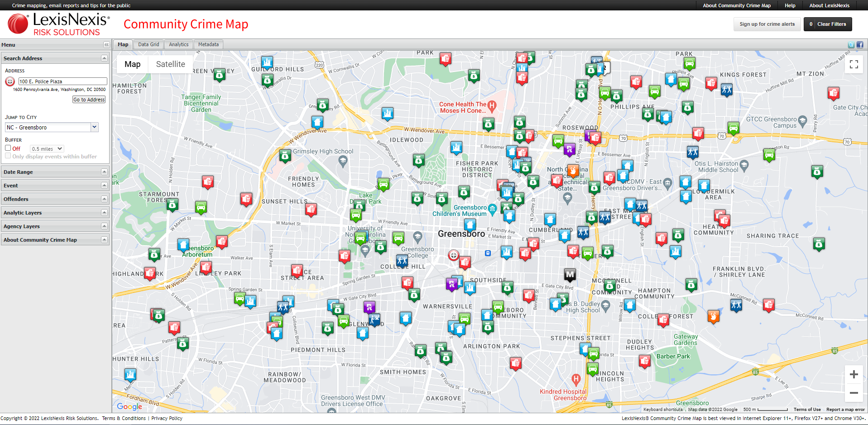Select the Greensboro Children's Museum pin
Viewport: 868px width, 425px height.
[492, 209]
